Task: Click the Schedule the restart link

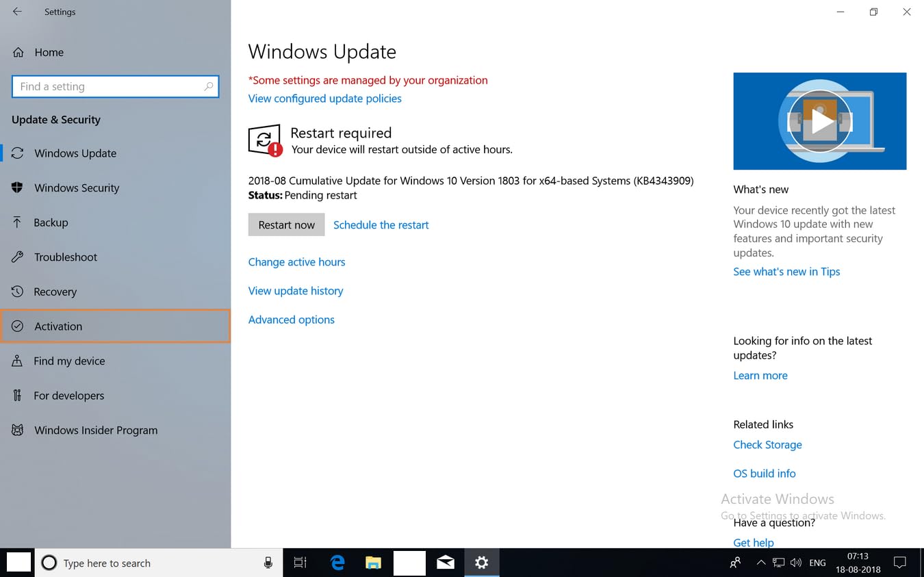Action: click(x=381, y=225)
